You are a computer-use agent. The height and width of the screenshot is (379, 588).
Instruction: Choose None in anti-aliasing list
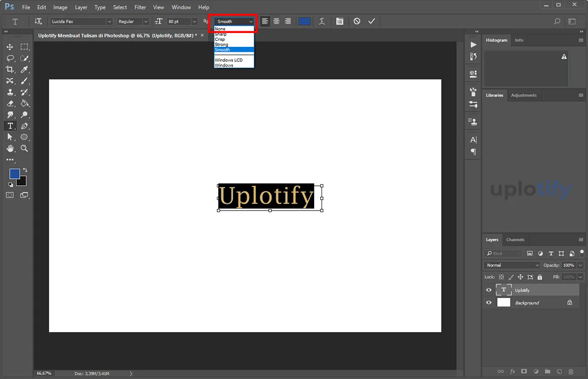tap(234, 29)
